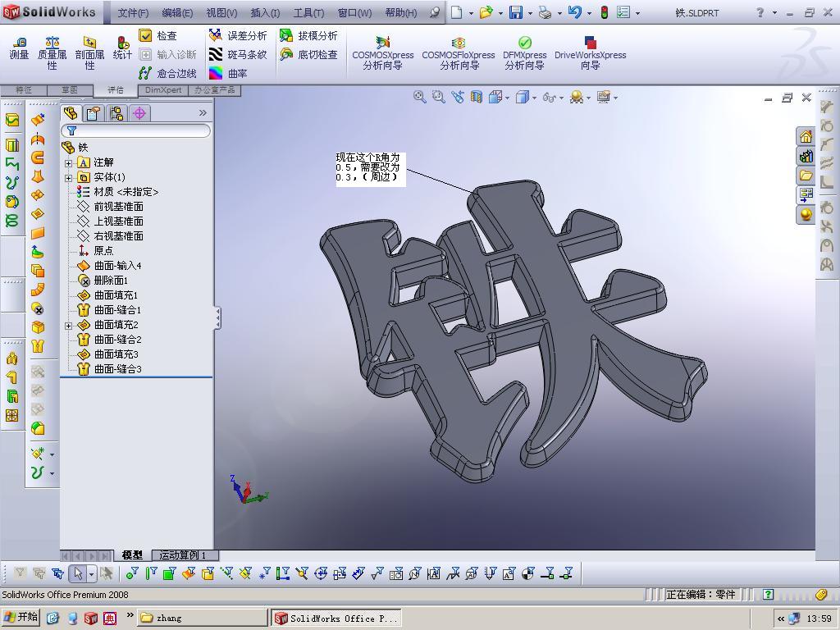This screenshot has width=840, height=630.
Task: Expand the 实体(1) solid bodies node
Action: pos(69,178)
